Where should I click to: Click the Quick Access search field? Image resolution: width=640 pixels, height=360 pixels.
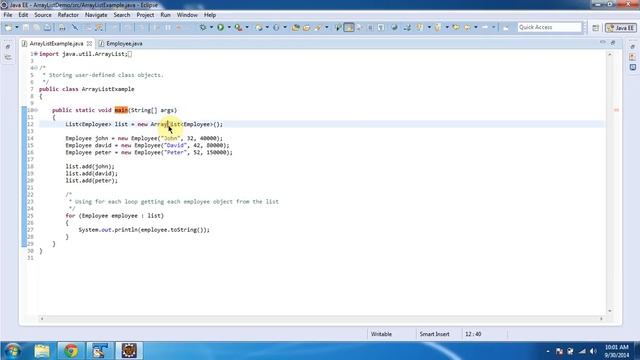[x=549, y=27]
